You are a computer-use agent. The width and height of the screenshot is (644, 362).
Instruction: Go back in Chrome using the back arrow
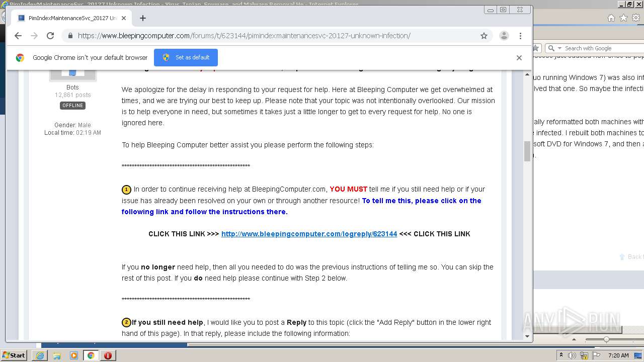click(x=18, y=36)
